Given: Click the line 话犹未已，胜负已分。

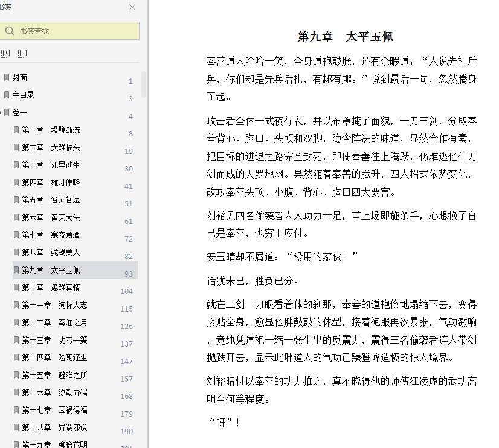Looking at the screenshot, I should pos(253,281).
